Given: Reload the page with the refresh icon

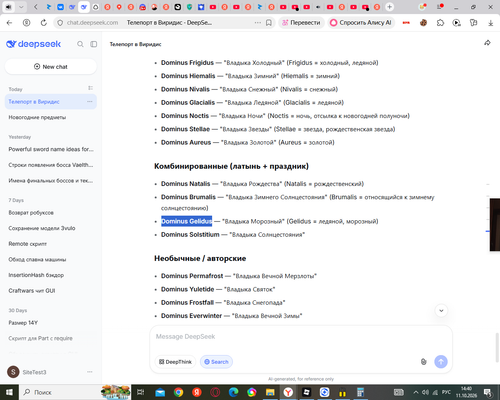Looking at the screenshot, I should coord(44,23).
